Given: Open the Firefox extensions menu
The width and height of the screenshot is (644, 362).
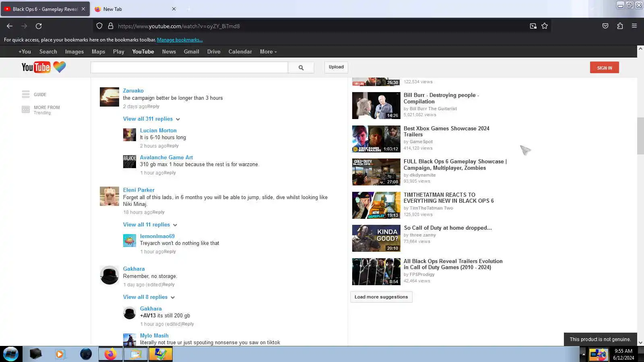Looking at the screenshot, I should tap(620, 26).
